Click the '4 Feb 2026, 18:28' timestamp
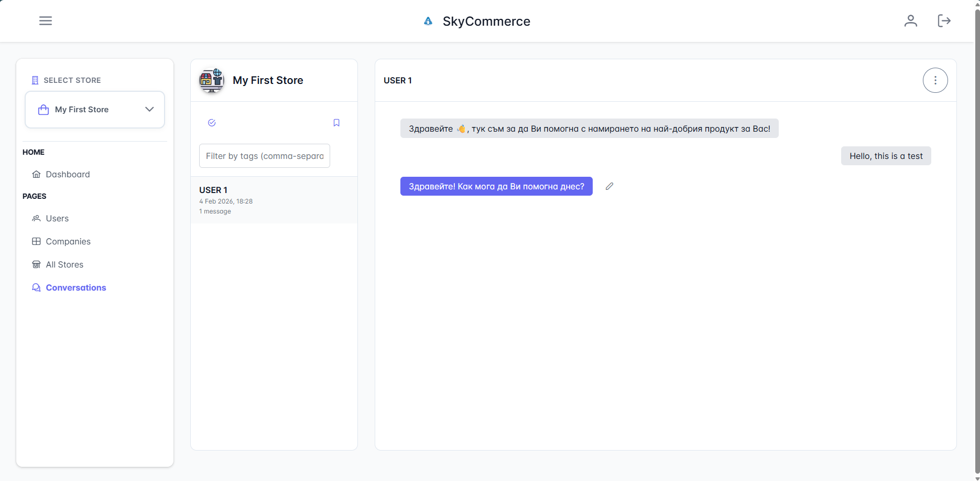The height and width of the screenshot is (481, 980). click(x=226, y=201)
